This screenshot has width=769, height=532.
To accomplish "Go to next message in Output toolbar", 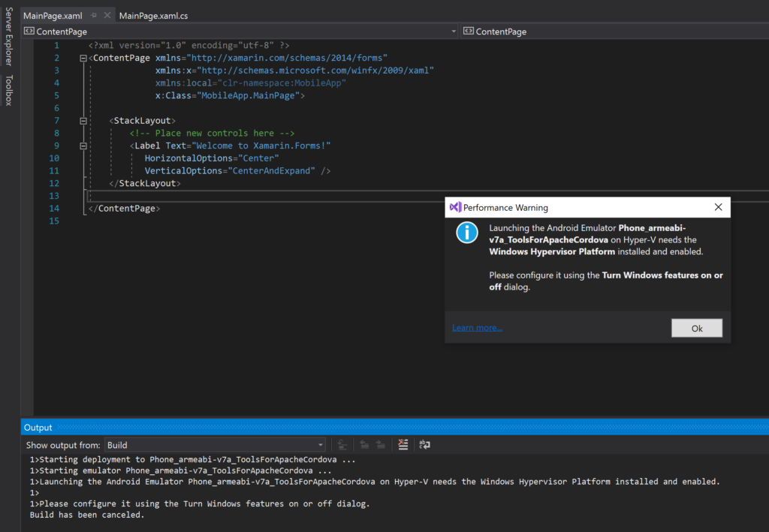I will click(x=380, y=444).
